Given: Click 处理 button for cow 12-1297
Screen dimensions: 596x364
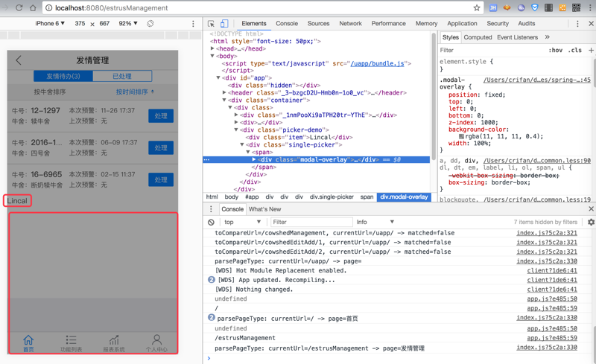Looking at the screenshot, I should click(x=161, y=116).
